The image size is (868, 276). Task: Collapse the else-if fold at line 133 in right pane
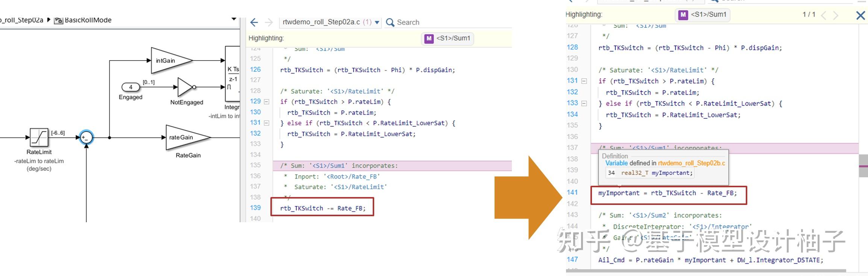point(584,103)
